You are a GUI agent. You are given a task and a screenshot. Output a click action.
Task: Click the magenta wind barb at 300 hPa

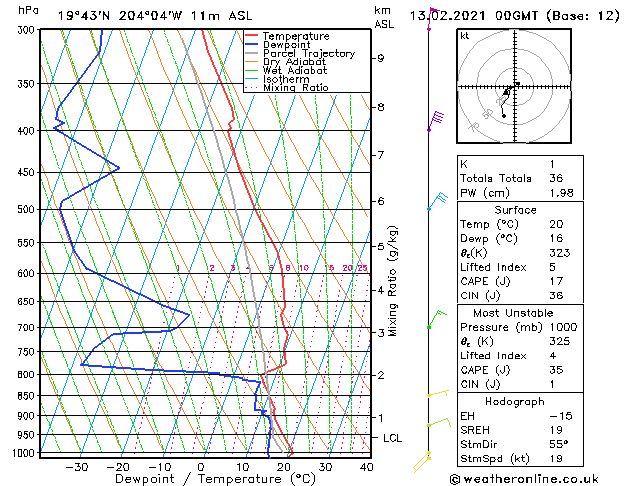pyautogui.click(x=432, y=18)
